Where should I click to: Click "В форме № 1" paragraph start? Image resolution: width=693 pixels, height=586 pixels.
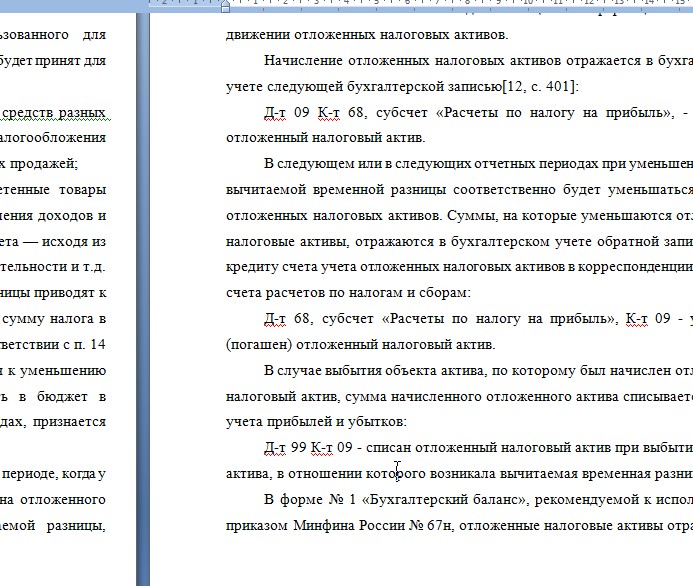coord(310,499)
